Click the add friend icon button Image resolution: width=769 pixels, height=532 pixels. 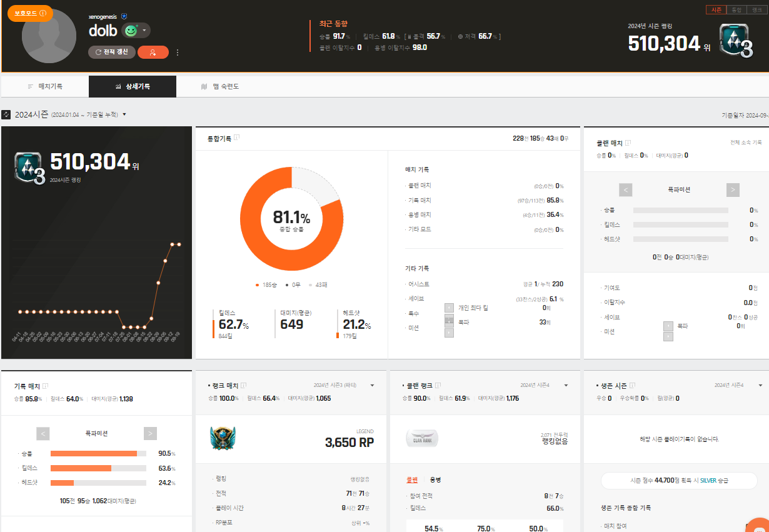coord(153,53)
